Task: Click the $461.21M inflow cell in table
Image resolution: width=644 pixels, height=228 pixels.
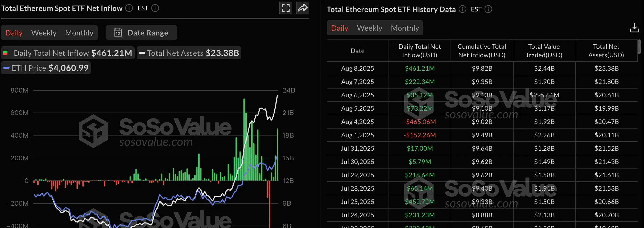Action: coord(420,68)
